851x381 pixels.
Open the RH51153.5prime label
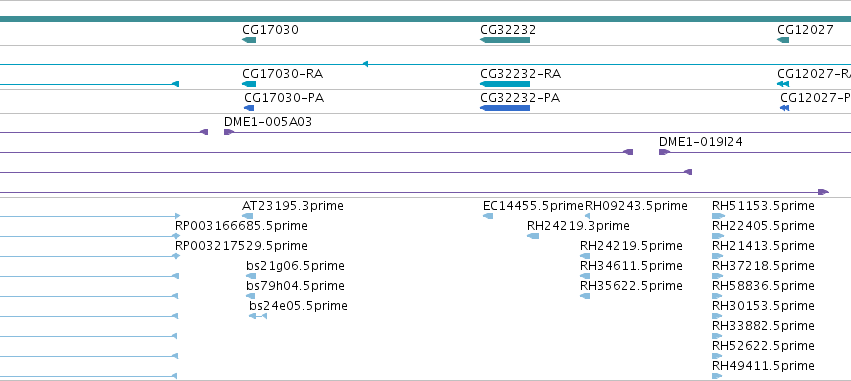click(x=763, y=206)
